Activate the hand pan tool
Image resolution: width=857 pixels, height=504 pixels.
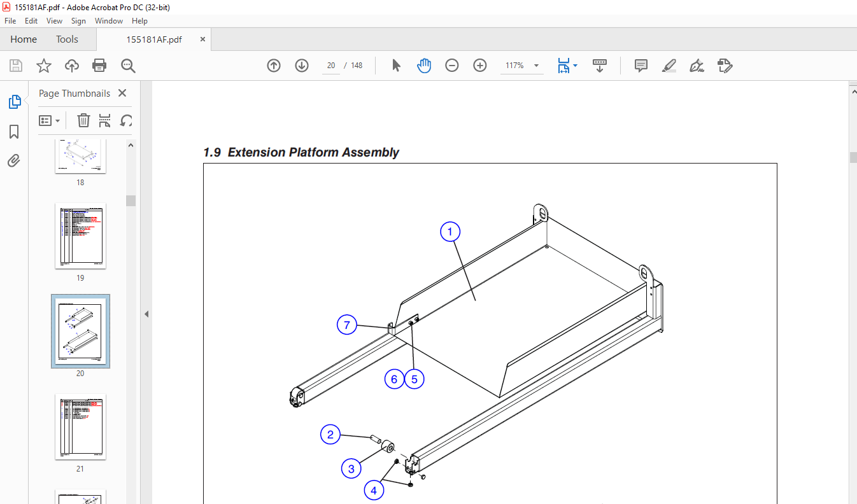tap(424, 66)
